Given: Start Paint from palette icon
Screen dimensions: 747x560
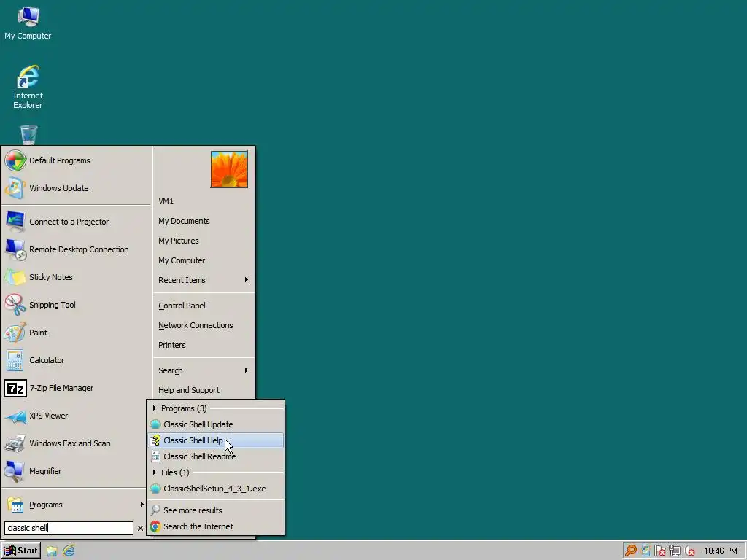Looking at the screenshot, I should [15, 332].
